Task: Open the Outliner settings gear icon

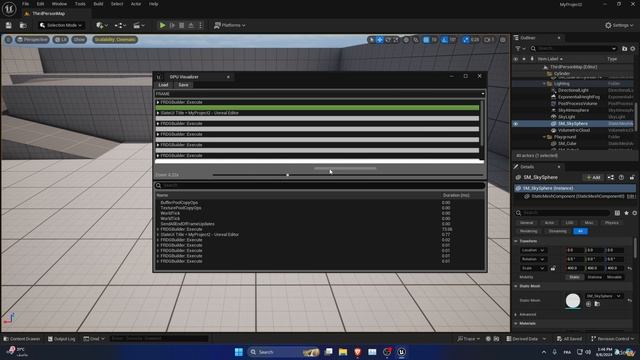Action: coord(633,49)
